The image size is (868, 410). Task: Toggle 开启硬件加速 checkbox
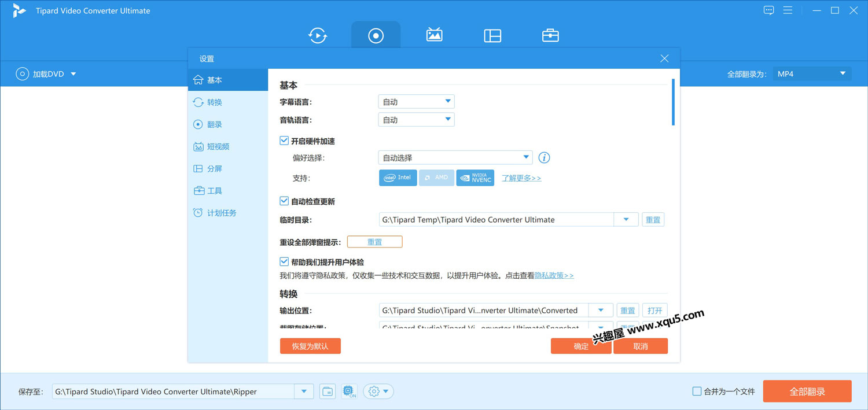(x=284, y=141)
